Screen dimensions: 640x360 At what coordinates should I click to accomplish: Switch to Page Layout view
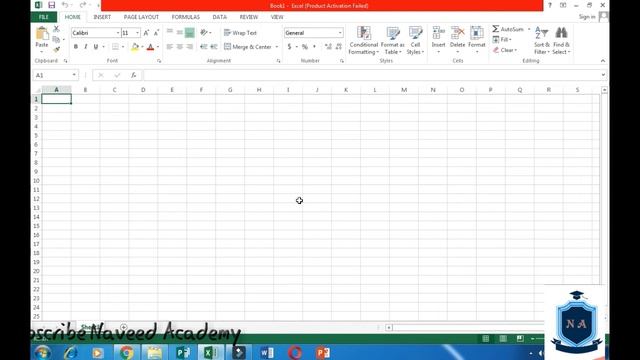[x=503, y=338]
